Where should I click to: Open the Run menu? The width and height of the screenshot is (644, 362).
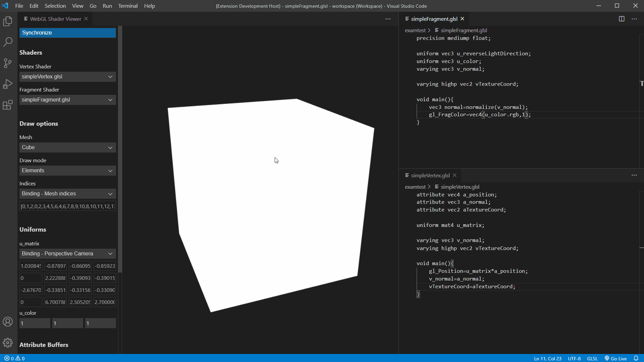[x=107, y=6]
